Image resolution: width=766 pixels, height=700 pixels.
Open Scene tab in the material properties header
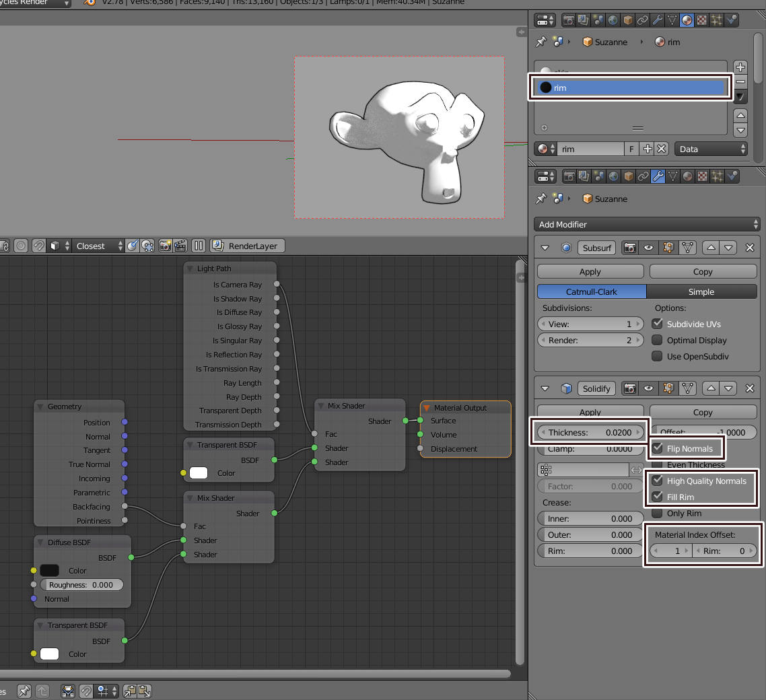tap(598, 20)
